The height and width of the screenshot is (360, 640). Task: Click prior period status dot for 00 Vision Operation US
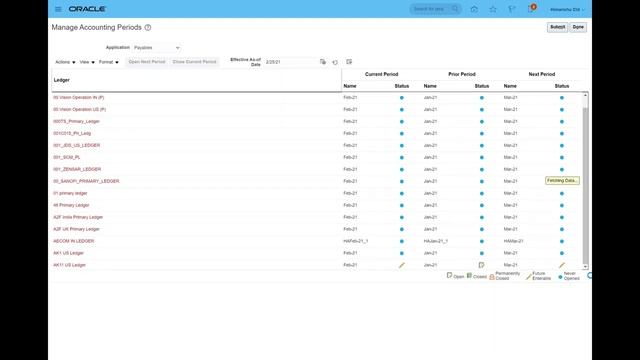click(x=482, y=110)
